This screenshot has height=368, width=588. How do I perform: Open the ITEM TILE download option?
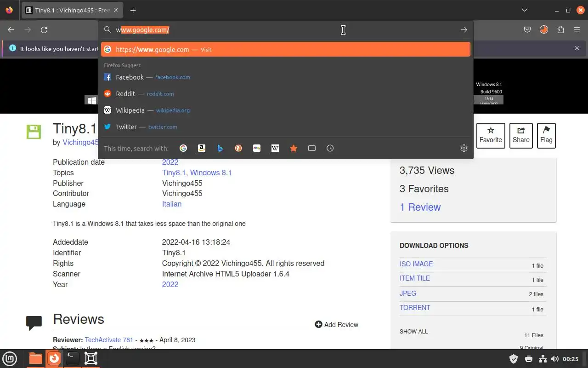point(415,278)
